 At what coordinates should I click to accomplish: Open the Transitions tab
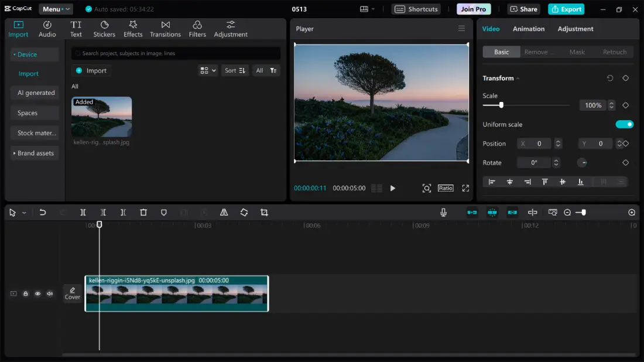(x=165, y=29)
